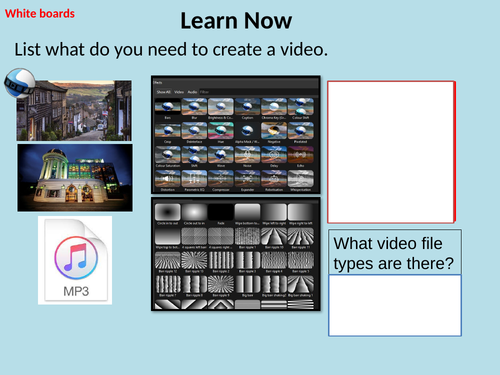Open the Video effects tab
500x375 pixels.
(179, 92)
